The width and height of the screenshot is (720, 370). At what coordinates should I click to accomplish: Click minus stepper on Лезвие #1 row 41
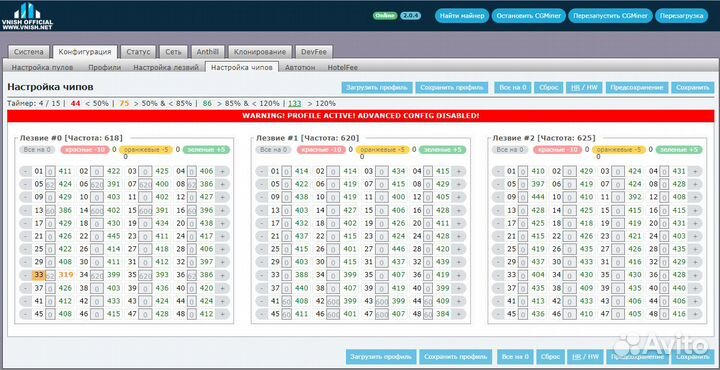[262, 302]
